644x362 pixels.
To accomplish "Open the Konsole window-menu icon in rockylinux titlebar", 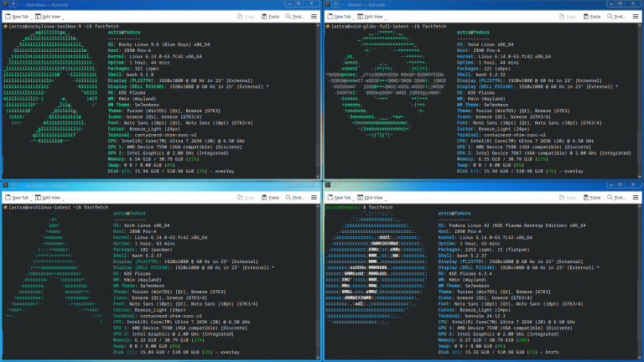I will coord(5,3).
